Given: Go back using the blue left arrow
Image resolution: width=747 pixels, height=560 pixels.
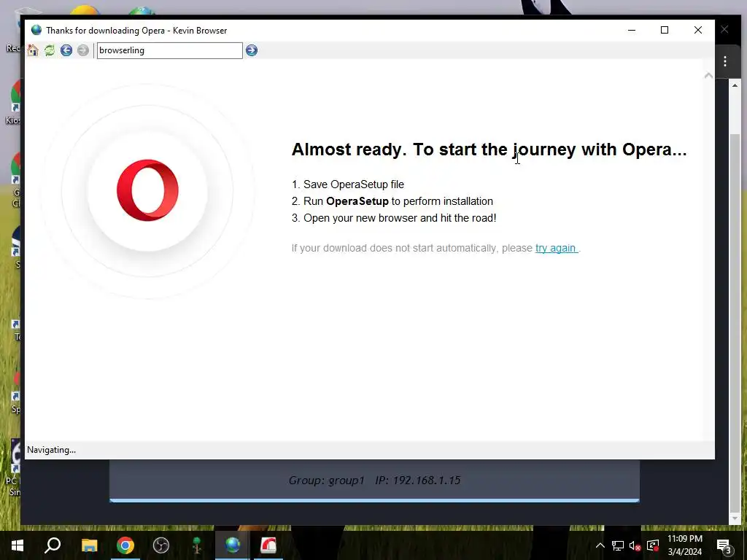Looking at the screenshot, I should coord(66,50).
